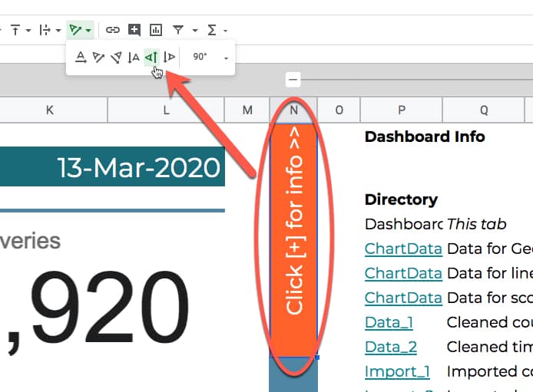Click the filter funnel icon
Viewport: 533px width, 392px height.
[x=178, y=30]
